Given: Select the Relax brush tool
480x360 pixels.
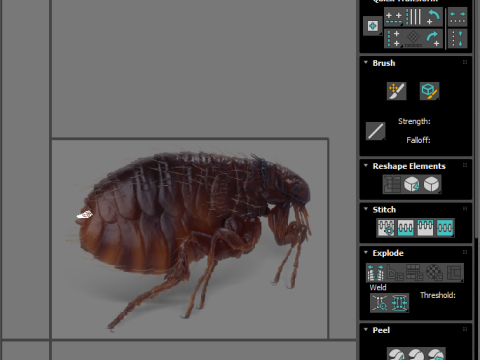Looking at the screenshot, I should tap(429, 91).
